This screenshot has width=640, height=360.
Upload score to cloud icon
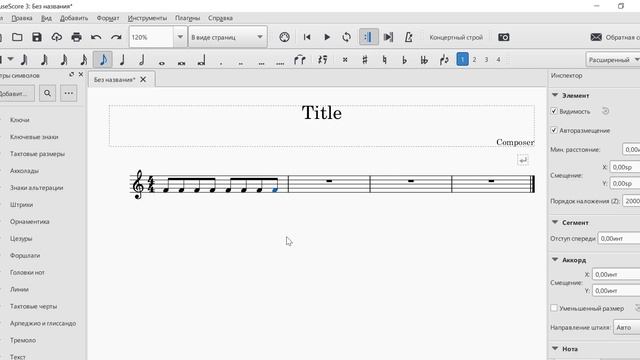[x=56, y=37]
